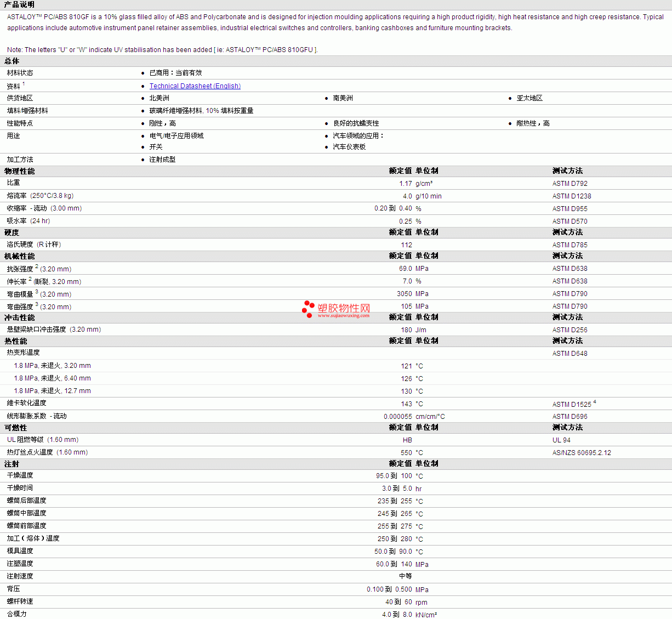Select the "电气/电子应用领域" usage entry
The height and width of the screenshot is (619, 672).
click(x=176, y=136)
